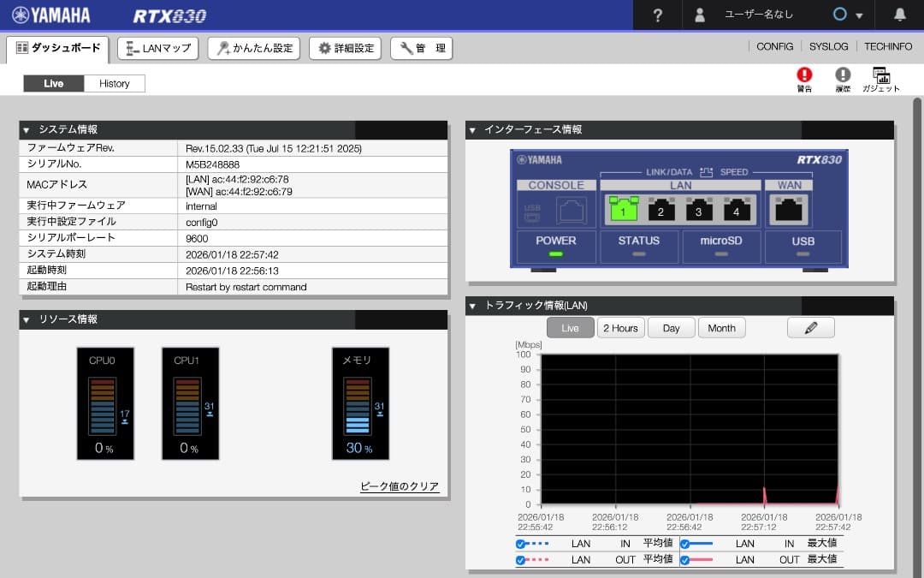This screenshot has width=924, height=578.
Task: Open the gadget settings icon
Action: (x=880, y=75)
